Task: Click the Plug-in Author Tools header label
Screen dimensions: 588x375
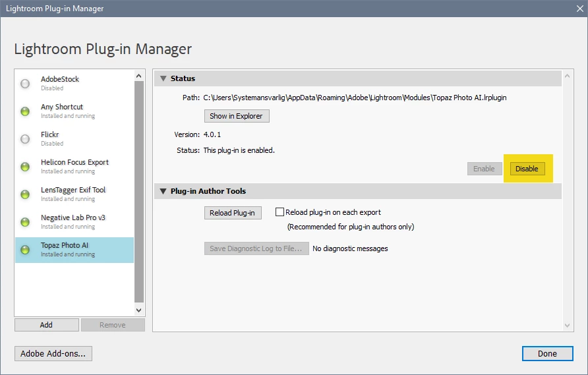Action: 208,191
